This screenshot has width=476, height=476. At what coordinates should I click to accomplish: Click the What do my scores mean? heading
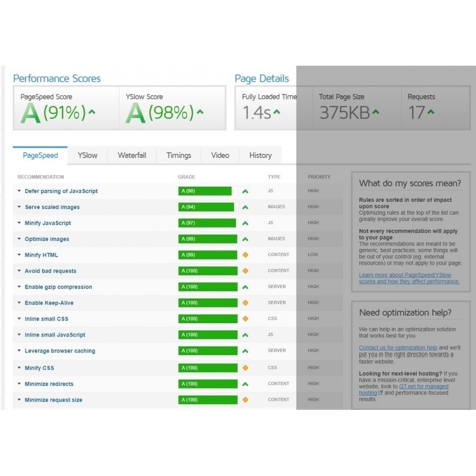(410, 183)
